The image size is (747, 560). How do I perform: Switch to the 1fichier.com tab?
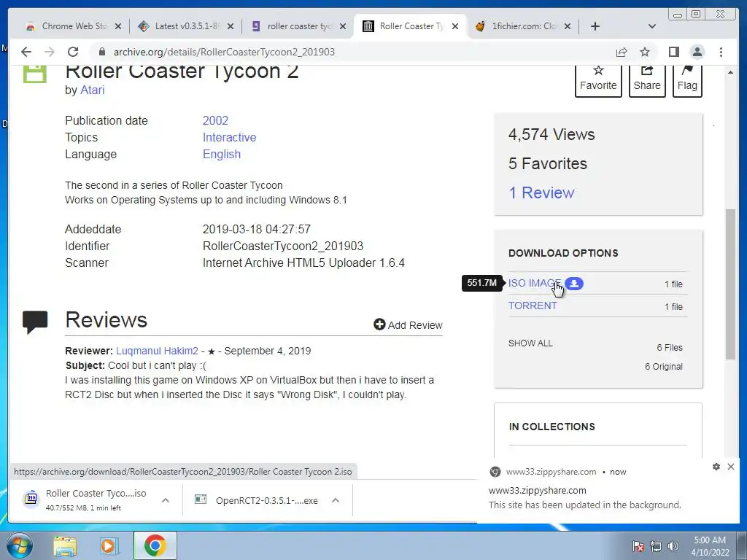524,26
